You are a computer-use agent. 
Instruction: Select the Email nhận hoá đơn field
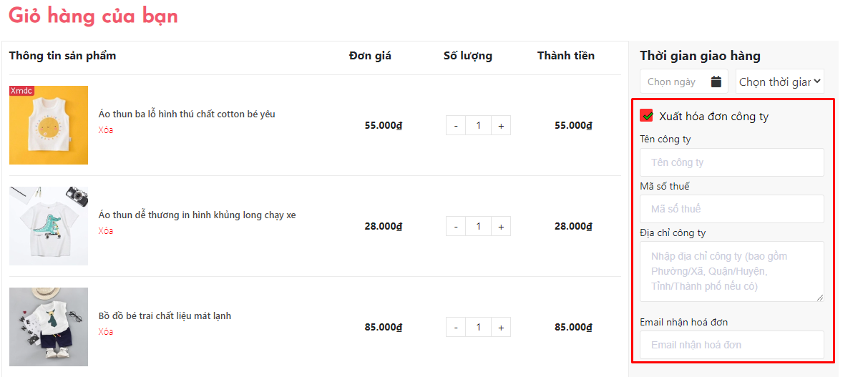click(731, 345)
